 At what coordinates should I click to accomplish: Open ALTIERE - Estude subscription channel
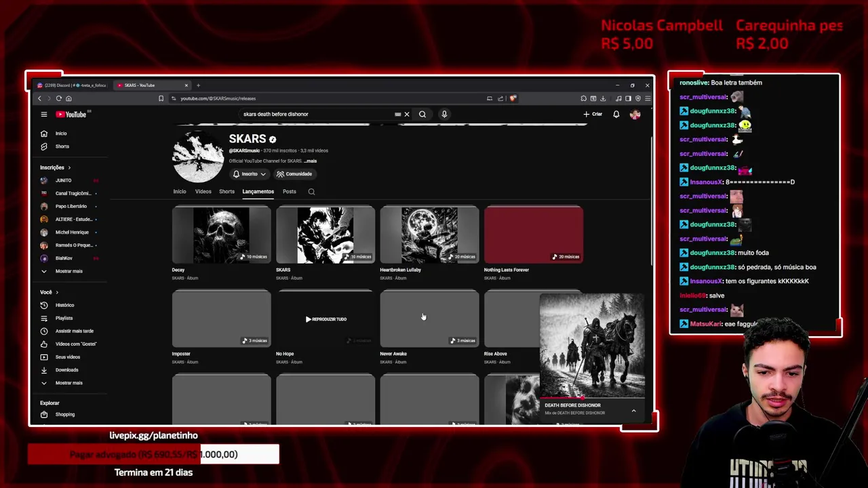click(73, 220)
